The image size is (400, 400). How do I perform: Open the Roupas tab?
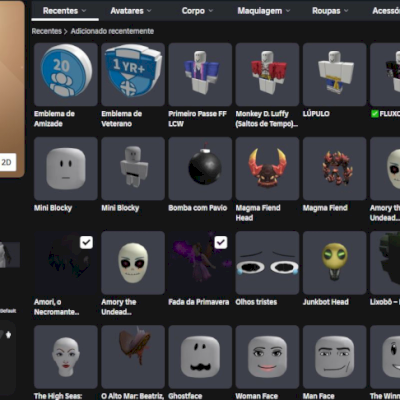(330, 11)
